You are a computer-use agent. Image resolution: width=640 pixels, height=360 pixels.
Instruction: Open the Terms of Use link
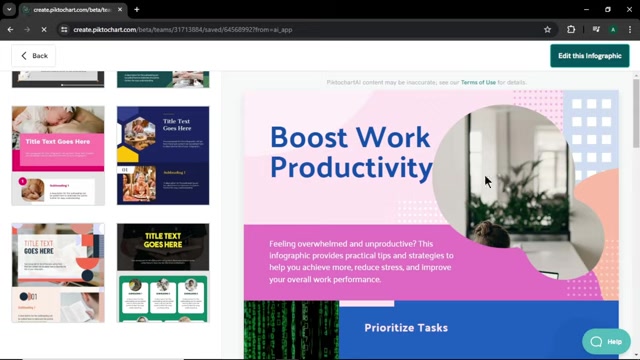pyautogui.click(x=478, y=82)
